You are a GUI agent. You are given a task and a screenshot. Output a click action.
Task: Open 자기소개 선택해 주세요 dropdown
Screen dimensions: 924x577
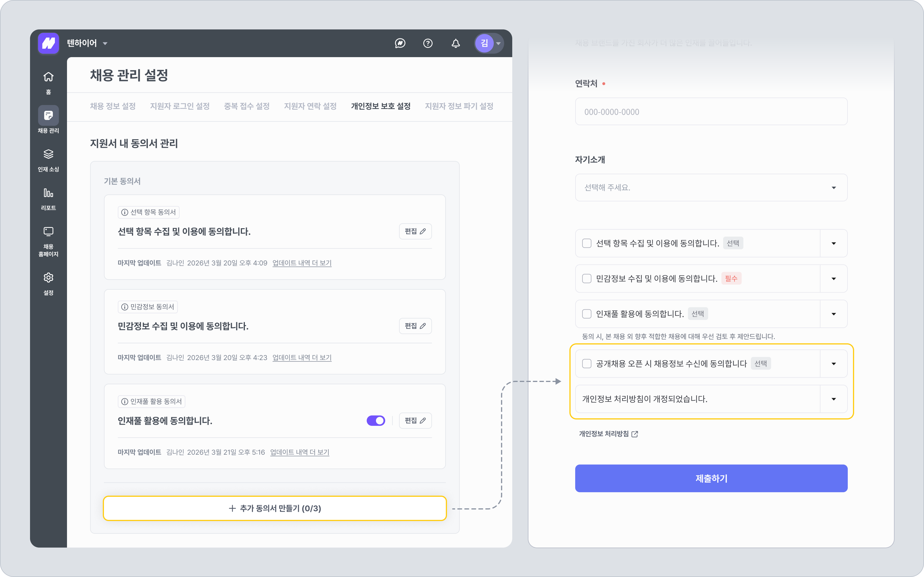(711, 188)
